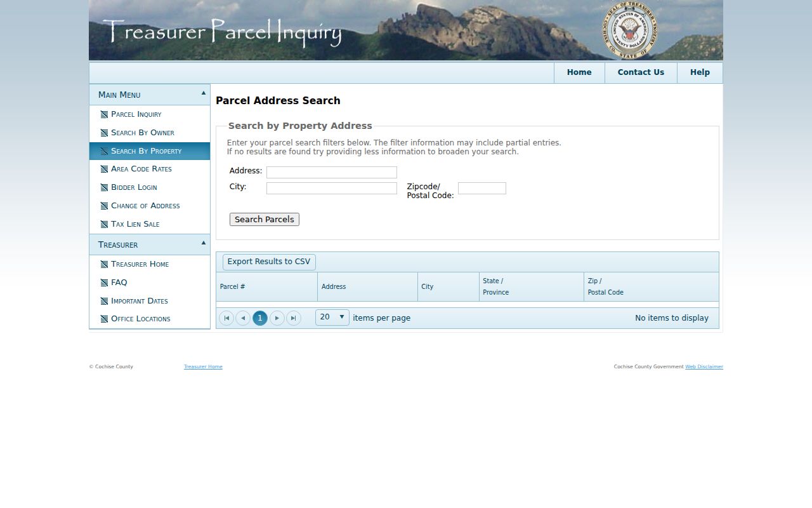
Task: Go to the previous results page
Action: tap(243, 318)
